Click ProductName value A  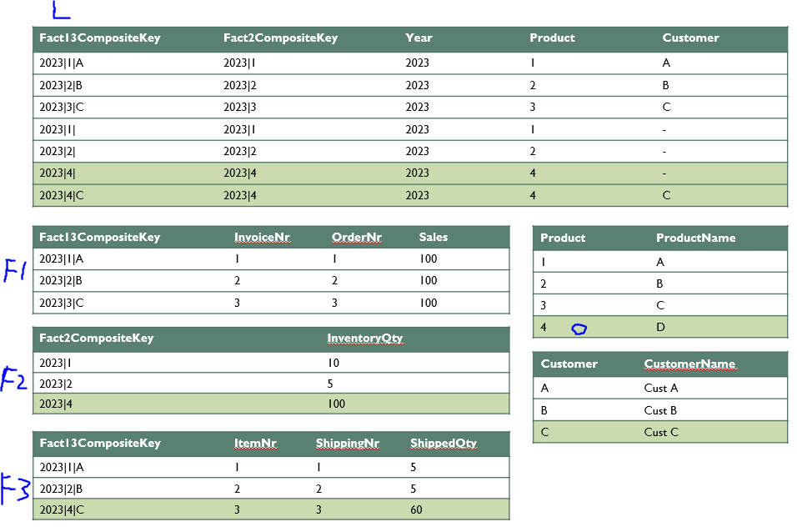click(660, 263)
